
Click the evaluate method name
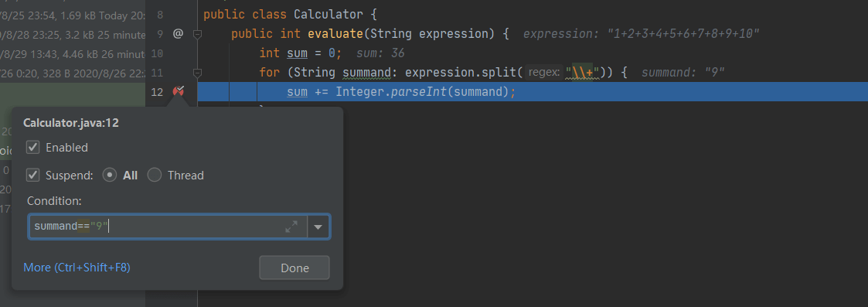pyautogui.click(x=335, y=34)
